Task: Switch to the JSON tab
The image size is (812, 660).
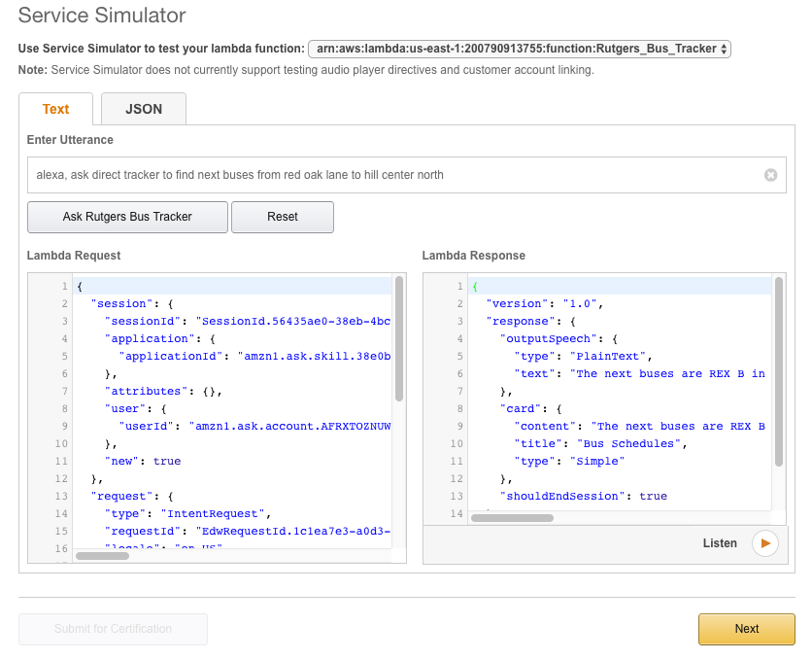Action: tap(144, 109)
